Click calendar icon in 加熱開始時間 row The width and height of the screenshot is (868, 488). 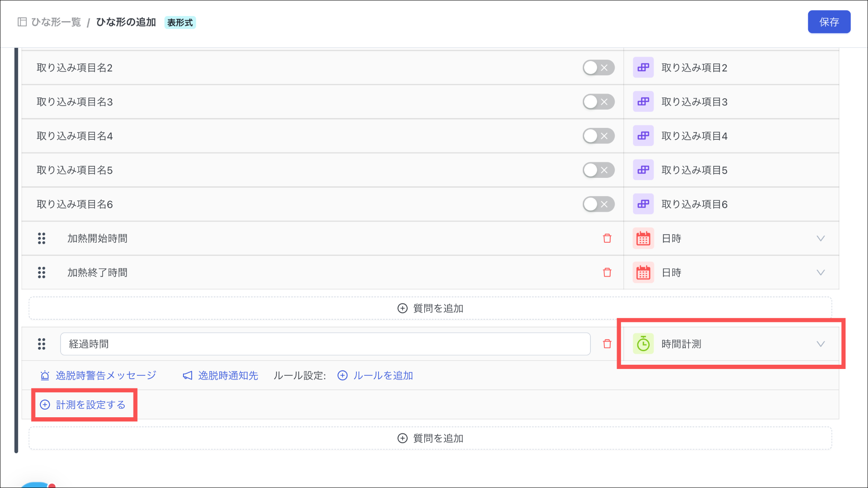tap(643, 238)
